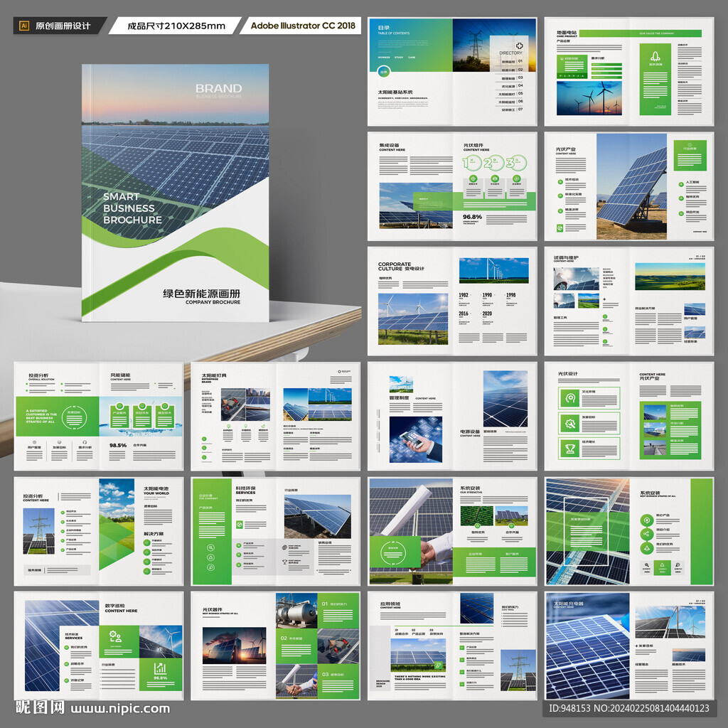Open the 光伏设计 spread
The image size is (728, 728).
[x=629, y=417]
